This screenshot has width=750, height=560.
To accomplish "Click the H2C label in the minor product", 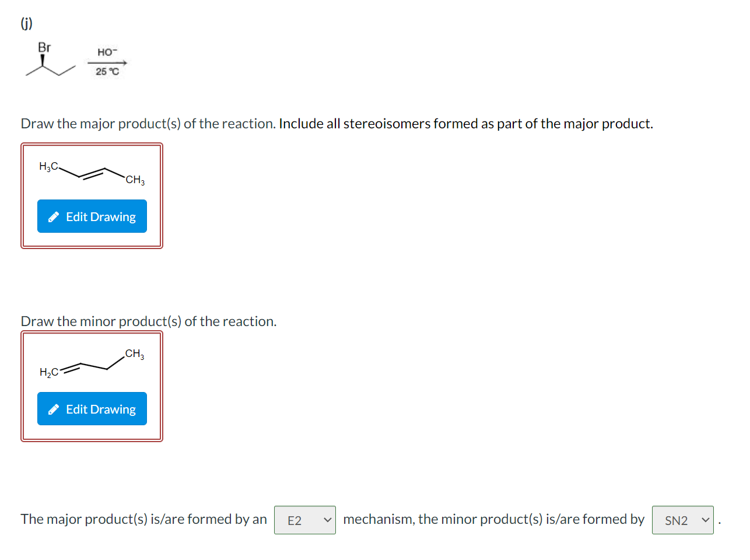I will (49, 372).
